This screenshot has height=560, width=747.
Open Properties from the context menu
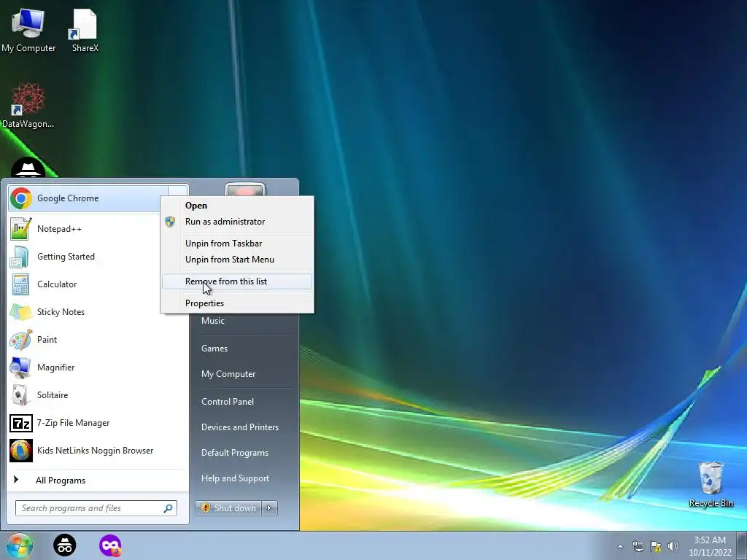pyautogui.click(x=237, y=303)
